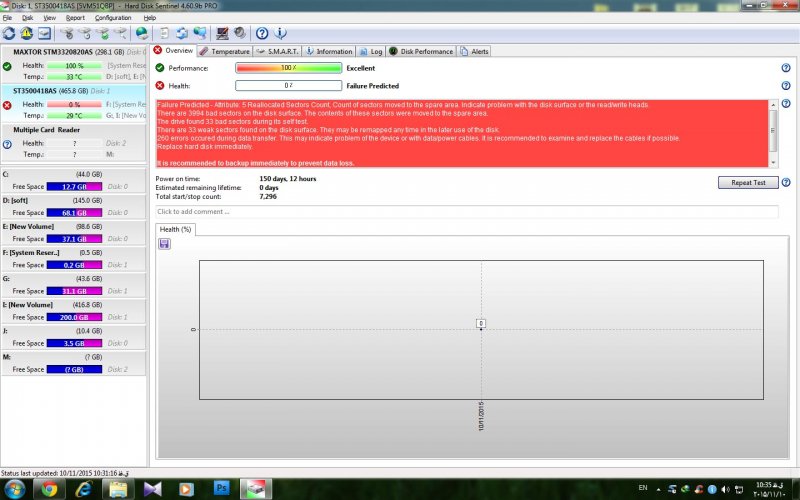Click the disk with green check toolbar icon
Image resolution: width=800 pixels, height=500 pixels.
tap(103, 34)
